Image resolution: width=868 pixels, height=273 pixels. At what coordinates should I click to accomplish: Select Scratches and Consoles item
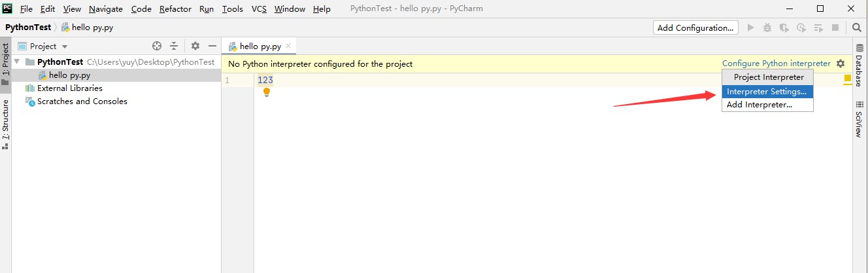76,101
